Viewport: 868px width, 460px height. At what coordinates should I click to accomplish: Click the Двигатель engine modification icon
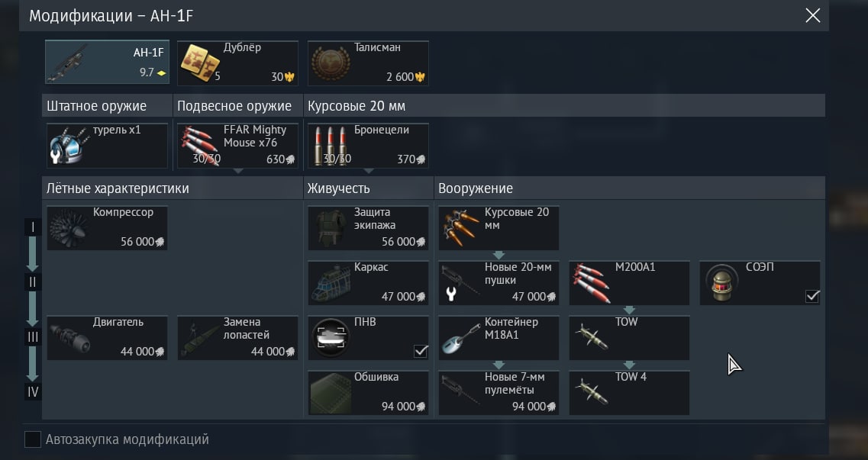pos(69,338)
